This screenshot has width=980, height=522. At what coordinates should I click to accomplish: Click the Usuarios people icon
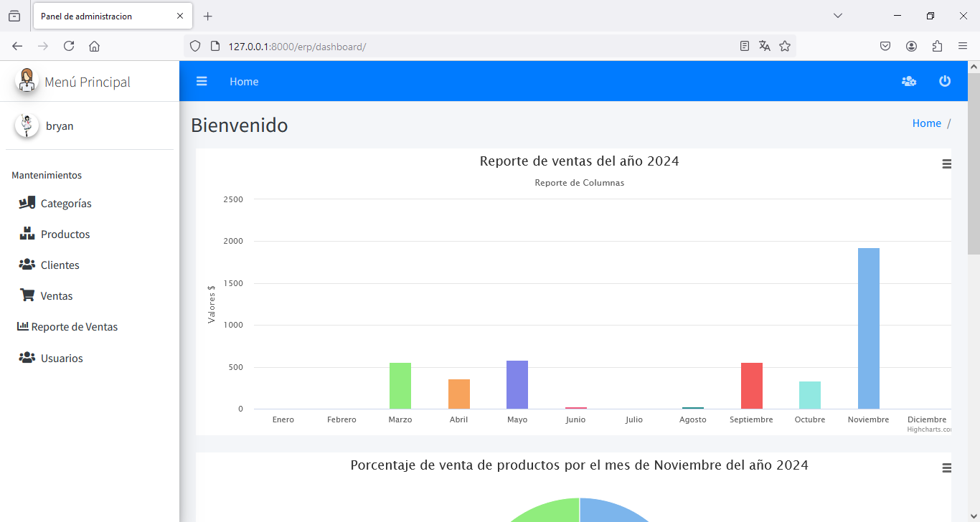tap(27, 358)
